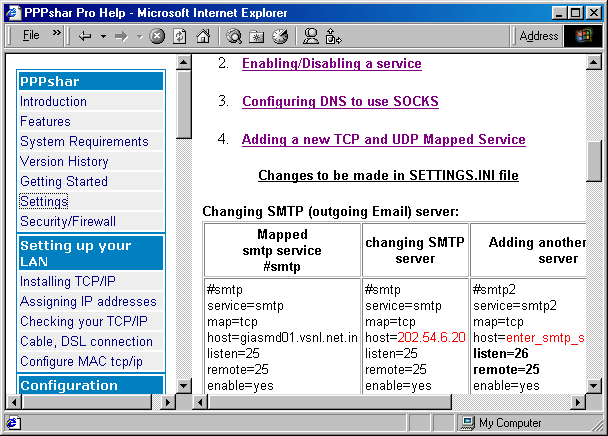Go to Home page icon
This screenshot has height=436, width=608.
pos(203,36)
